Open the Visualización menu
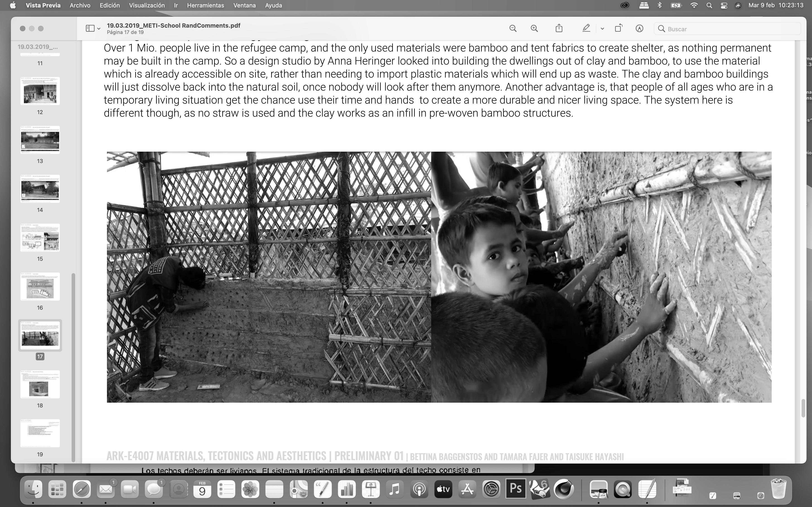 coord(147,5)
